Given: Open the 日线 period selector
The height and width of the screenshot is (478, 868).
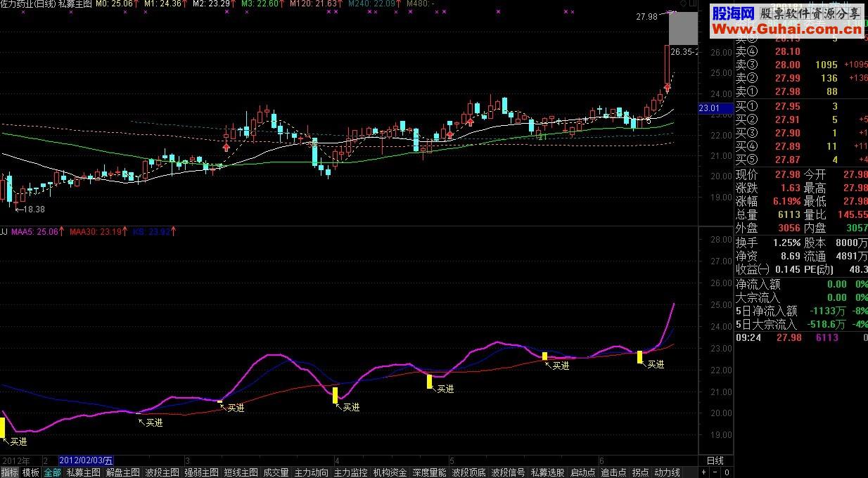Looking at the screenshot, I should click(715, 460).
